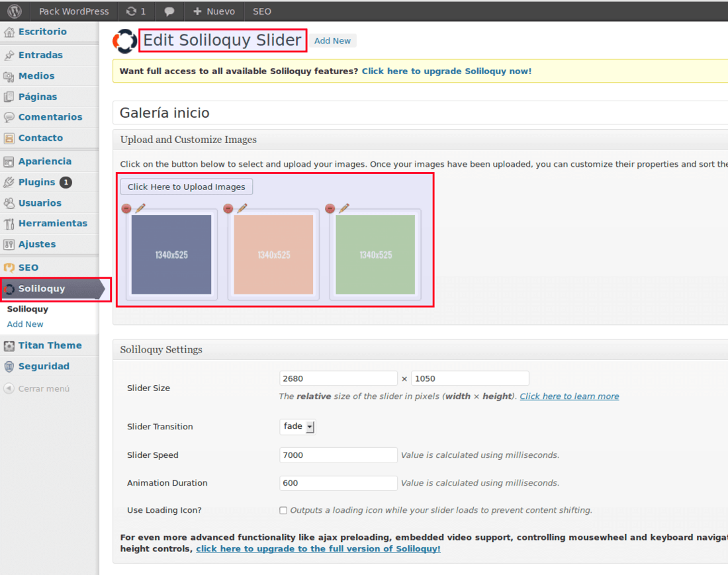Open Titan Theme in the sidebar
This screenshot has width=728, height=575.
click(x=49, y=346)
